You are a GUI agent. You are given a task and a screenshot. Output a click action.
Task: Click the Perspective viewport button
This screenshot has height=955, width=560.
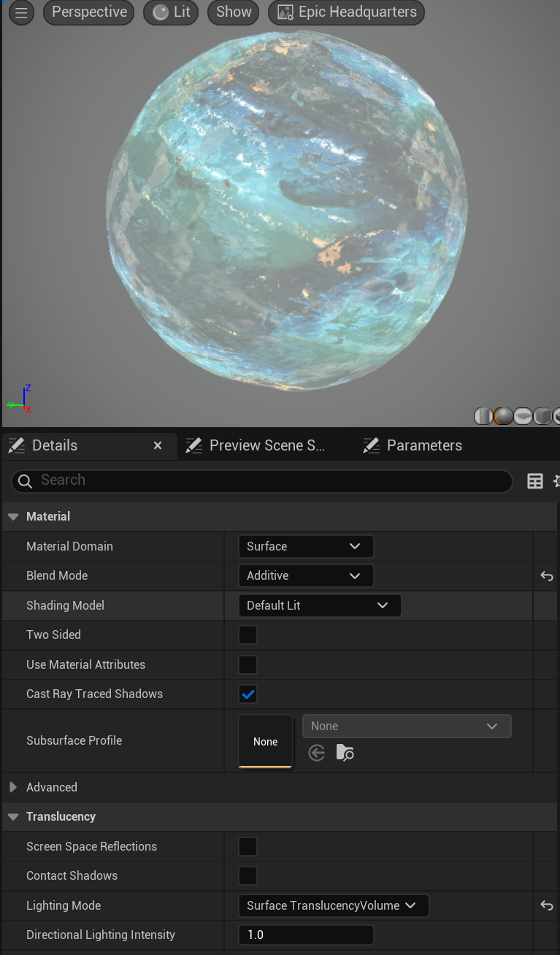89,12
